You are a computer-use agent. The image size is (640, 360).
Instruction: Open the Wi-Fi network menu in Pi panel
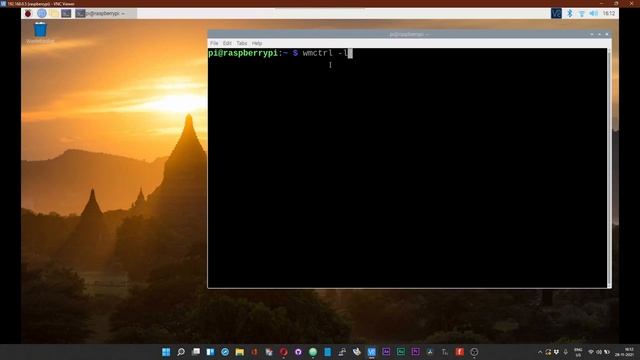tap(582, 13)
